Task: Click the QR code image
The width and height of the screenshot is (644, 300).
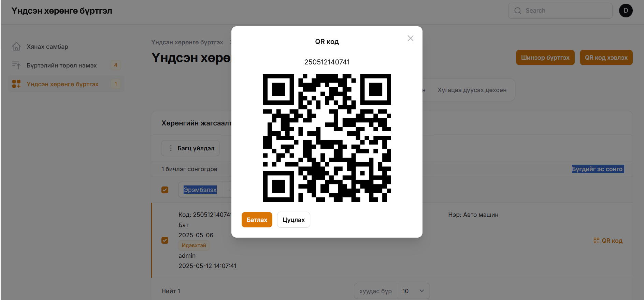Action: (327, 138)
